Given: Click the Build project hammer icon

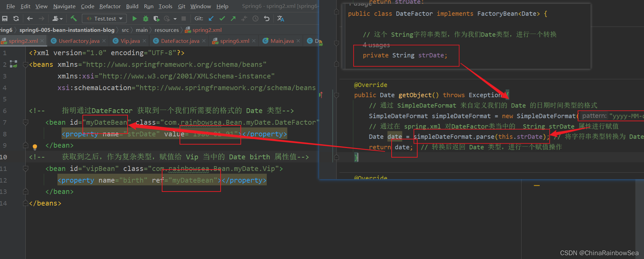Looking at the screenshot, I should (74, 18).
